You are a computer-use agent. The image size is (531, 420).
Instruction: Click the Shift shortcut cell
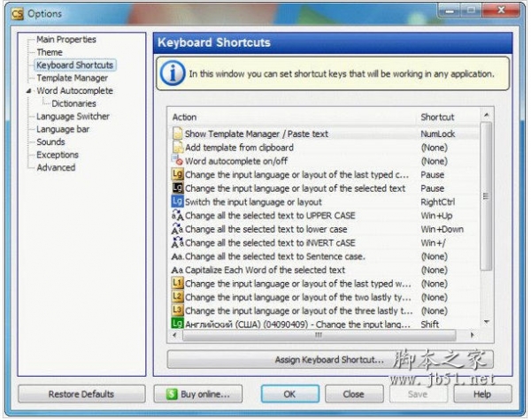pyautogui.click(x=430, y=325)
